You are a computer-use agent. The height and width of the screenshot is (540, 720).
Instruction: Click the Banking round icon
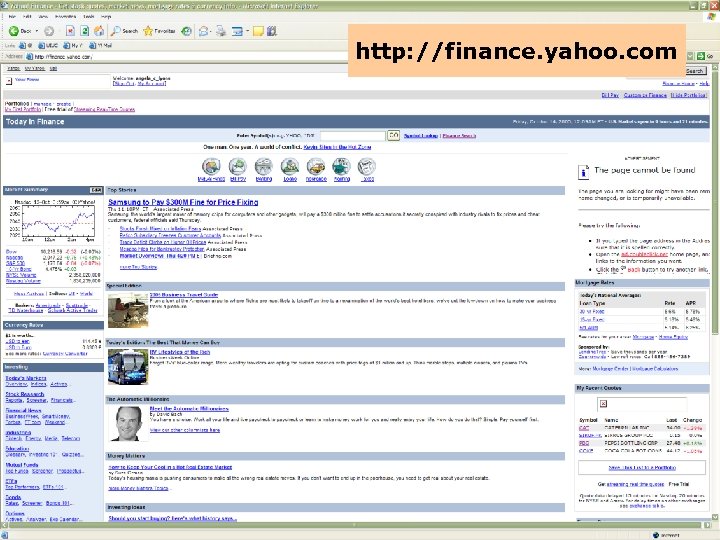pyautogui.click(x=264, y=166)
